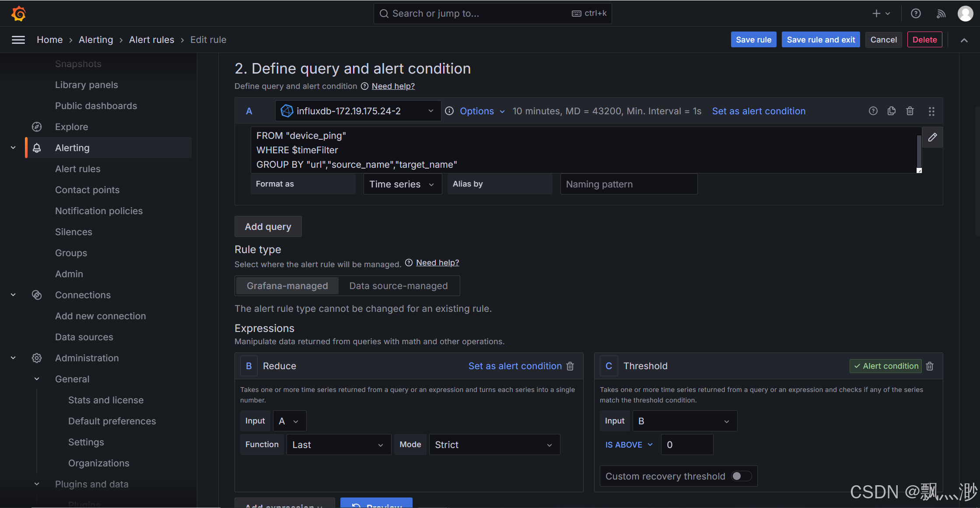Open Data sources in sidebar
980x508 pixels.
(84, 337)
